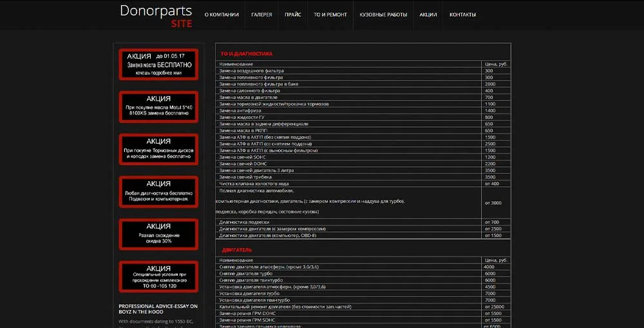Go to the КОНТАКТЫ page
The height and width of the screenshot is (328, 644).
pos(463,15)
